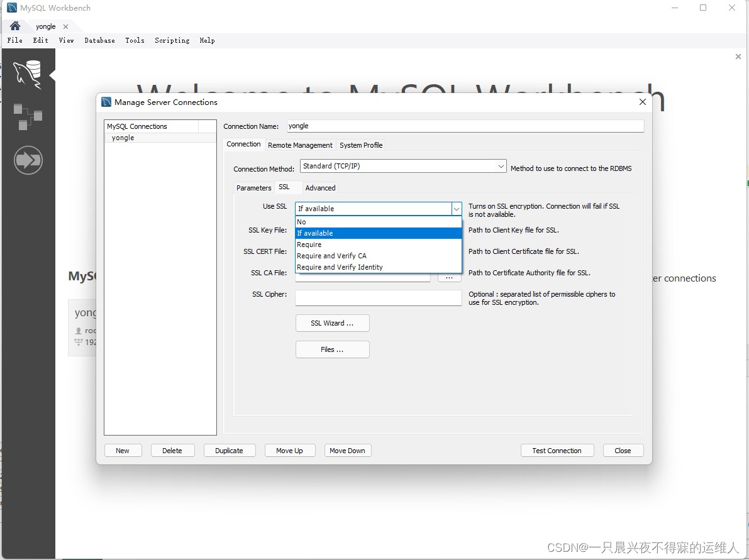Image resolution: width=749 pixels, height=560 pixels.
Task: Open the Edit menu
Action: (x=41, y=41)
